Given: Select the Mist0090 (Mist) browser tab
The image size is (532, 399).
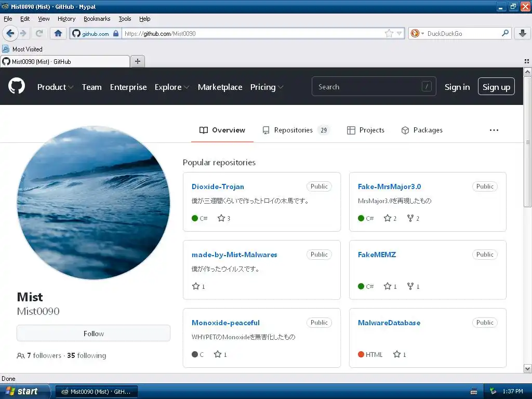Looking at the screenshot, I should (65, 61).
